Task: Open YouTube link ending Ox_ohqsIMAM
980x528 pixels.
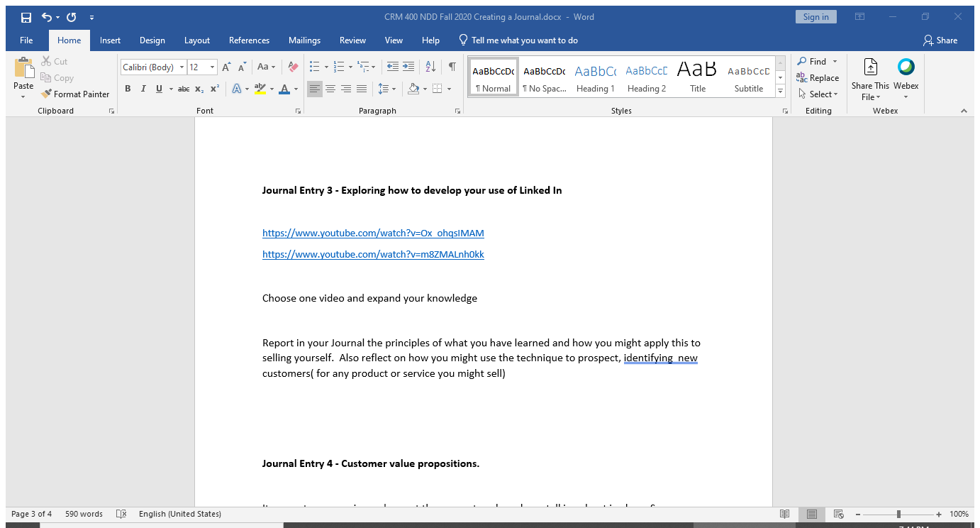Action: point(373,233)
